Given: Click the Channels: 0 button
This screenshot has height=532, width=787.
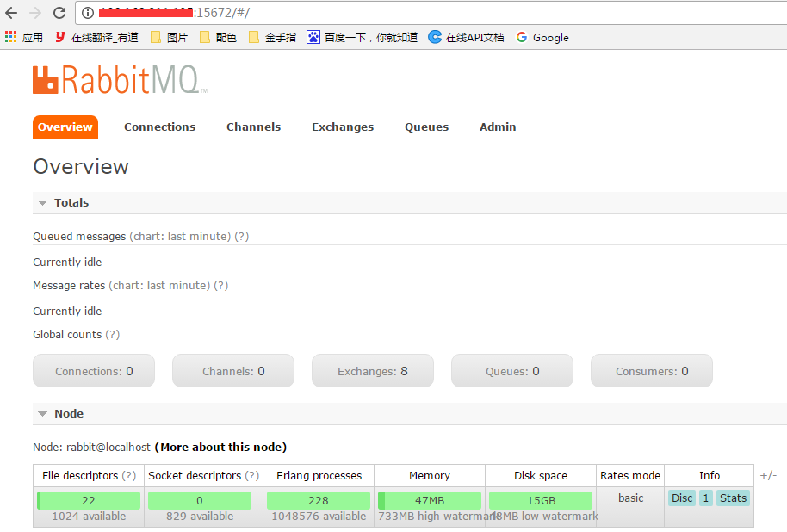Looking at the screenshot, I should click(233, 371).
